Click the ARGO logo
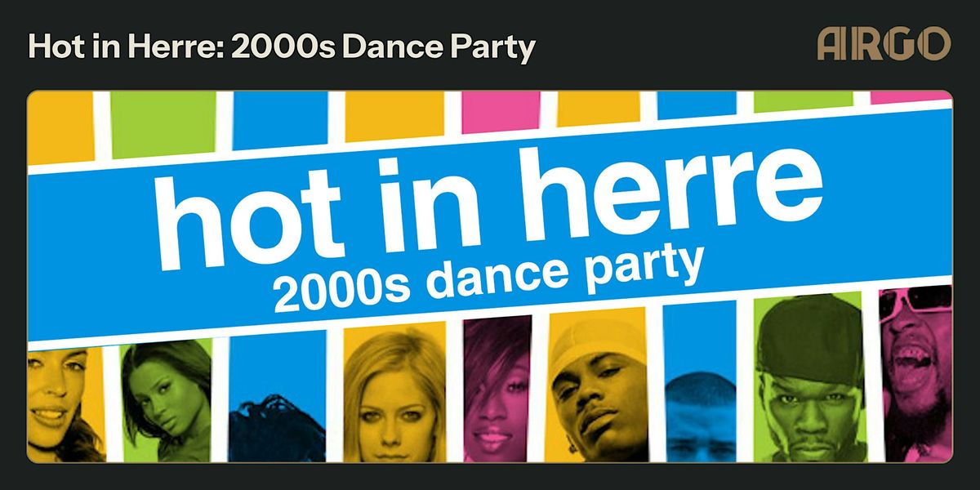This screenshot has width=980, height=490. [884, 43]
